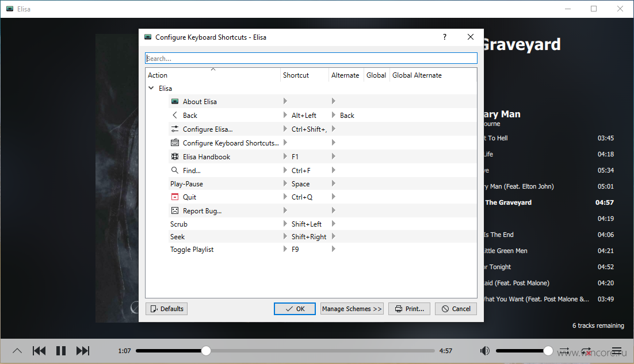Expand shortcut arrow for Toggle Playlist F9
Image resolution: width=634 pixels, height=364 pixels.
pos(285,249)
